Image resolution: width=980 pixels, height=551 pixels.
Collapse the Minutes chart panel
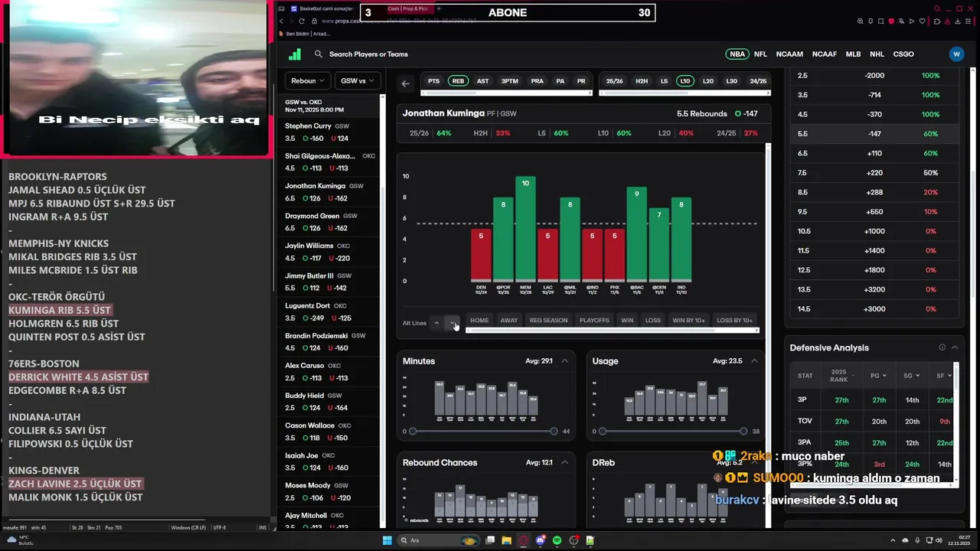(565, 361)
